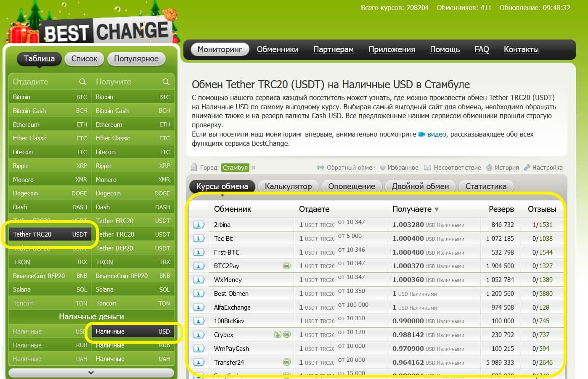Open reviews 0/5880 for Best-Obmen
588x379 pixels.
click(x=542, y=294)
